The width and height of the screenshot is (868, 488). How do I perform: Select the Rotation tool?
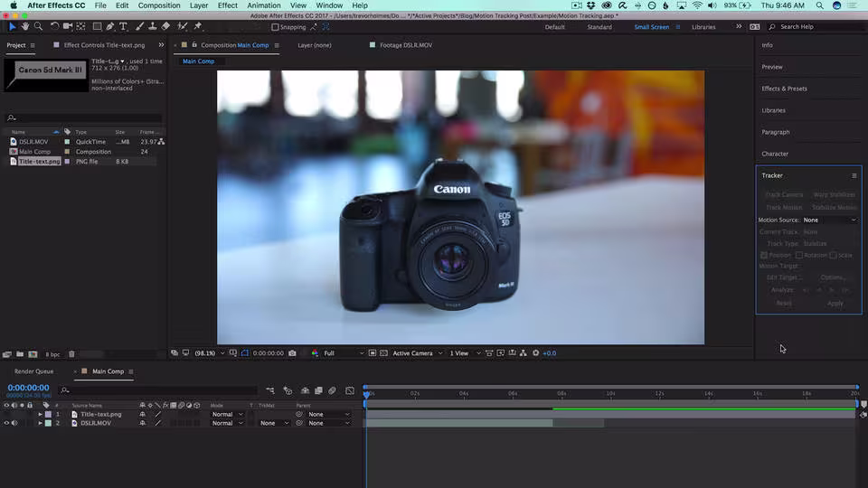pyautogui.click(x=54, y=26)
